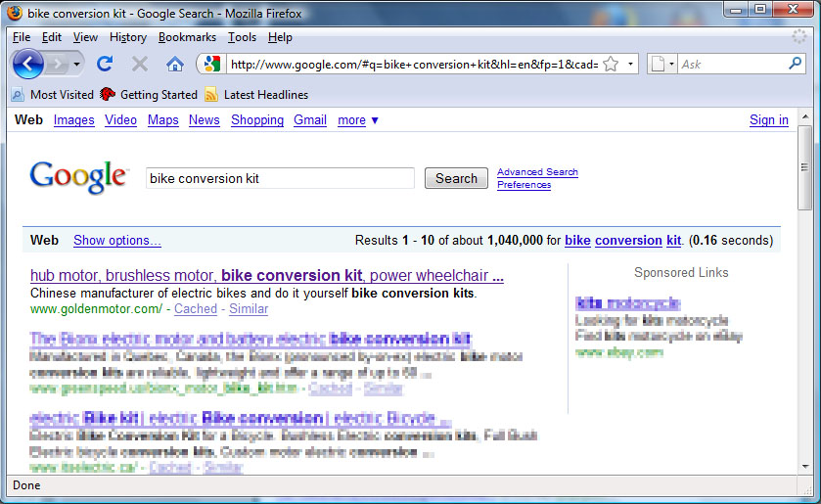Click the Google logo
Image resolution: width=821 pixels, height=504 pixels.
78,176
